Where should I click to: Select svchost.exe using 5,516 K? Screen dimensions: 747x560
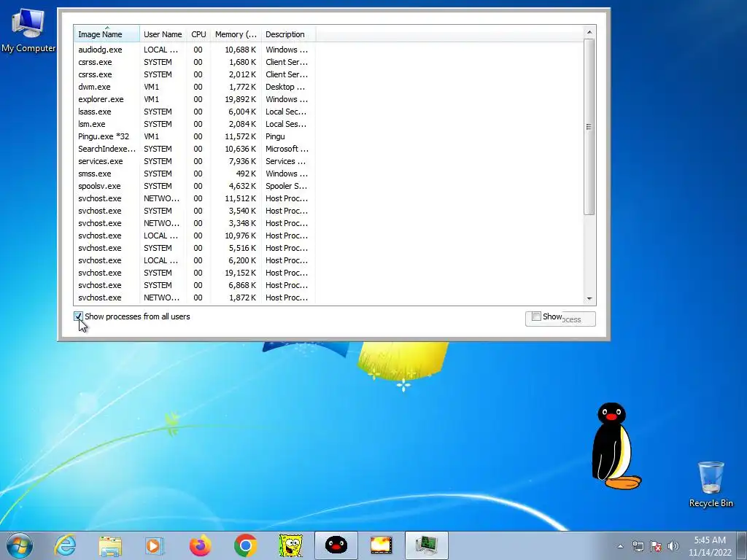pos(194,248)
